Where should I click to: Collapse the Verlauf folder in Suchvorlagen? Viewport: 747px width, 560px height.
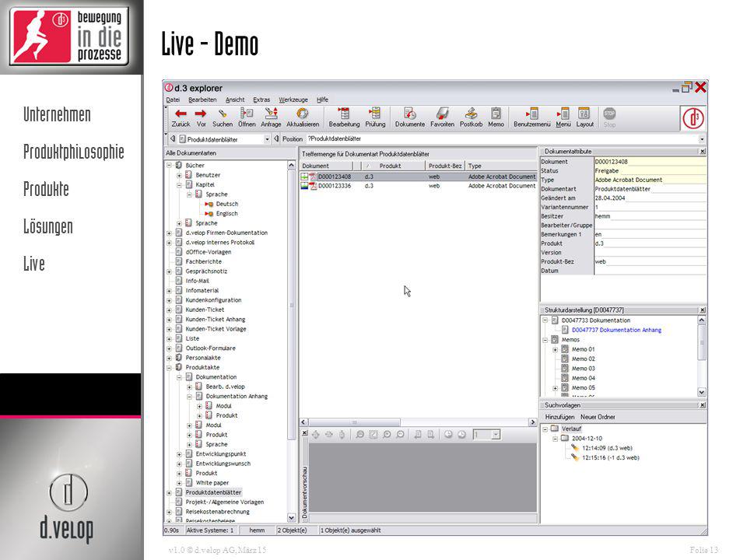click(545, 429)
